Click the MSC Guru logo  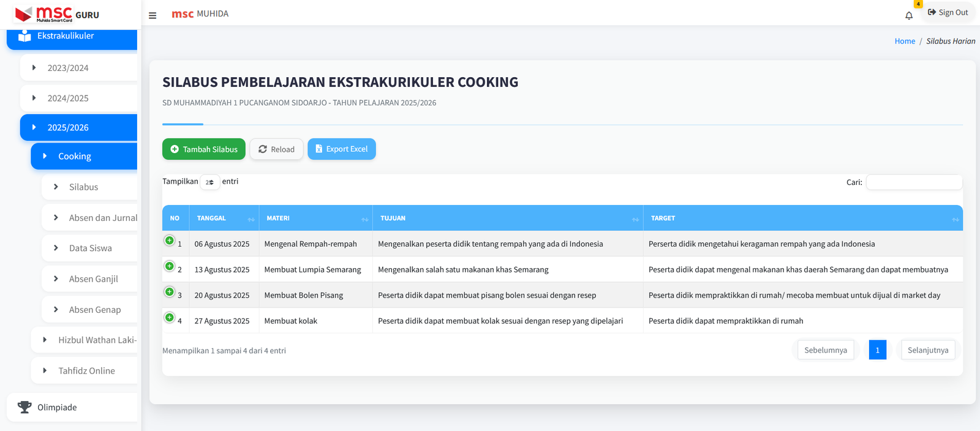pos(57,13)
